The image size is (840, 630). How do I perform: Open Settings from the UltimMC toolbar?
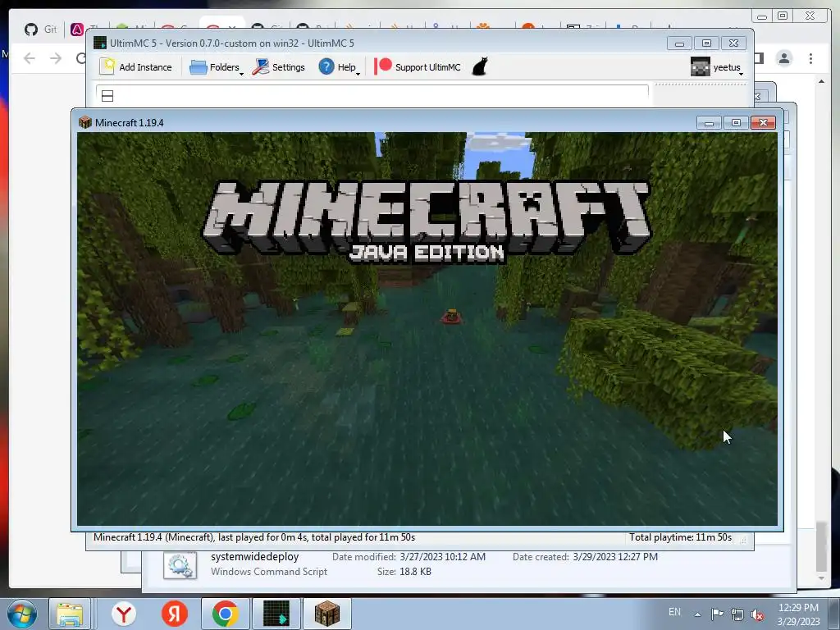279,67
